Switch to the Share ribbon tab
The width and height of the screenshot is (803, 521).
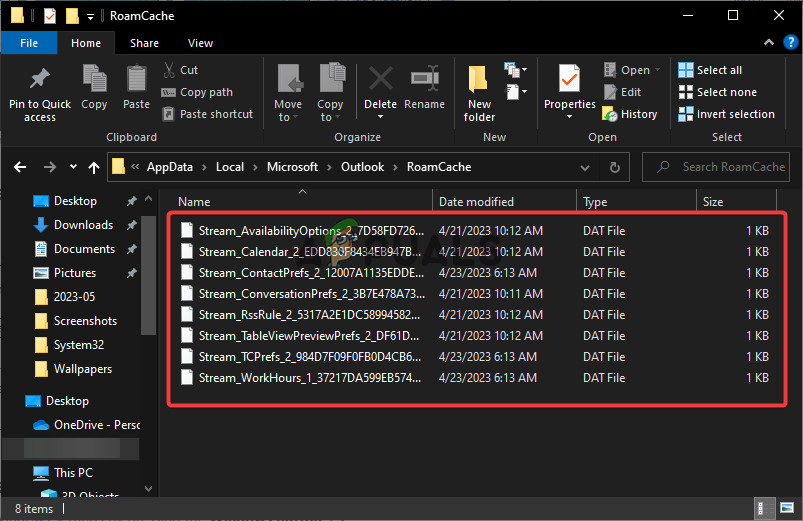pyautogui.click(x=144, y=43)
